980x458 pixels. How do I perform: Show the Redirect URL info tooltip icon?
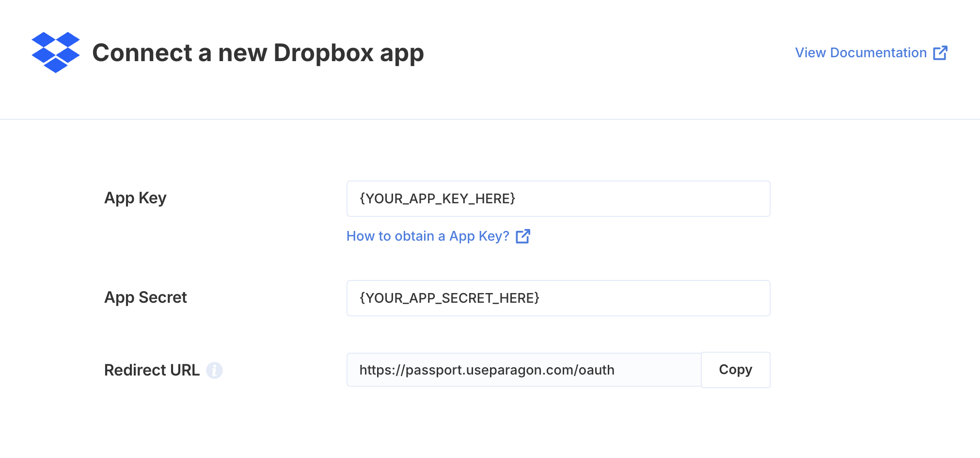coord(214,370)
